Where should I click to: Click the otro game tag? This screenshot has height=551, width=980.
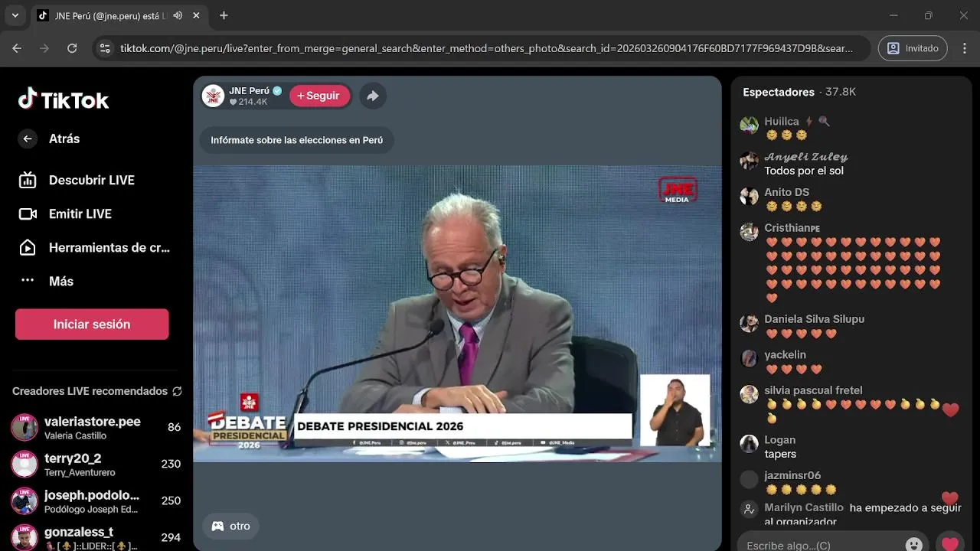(x=231, y=526)
